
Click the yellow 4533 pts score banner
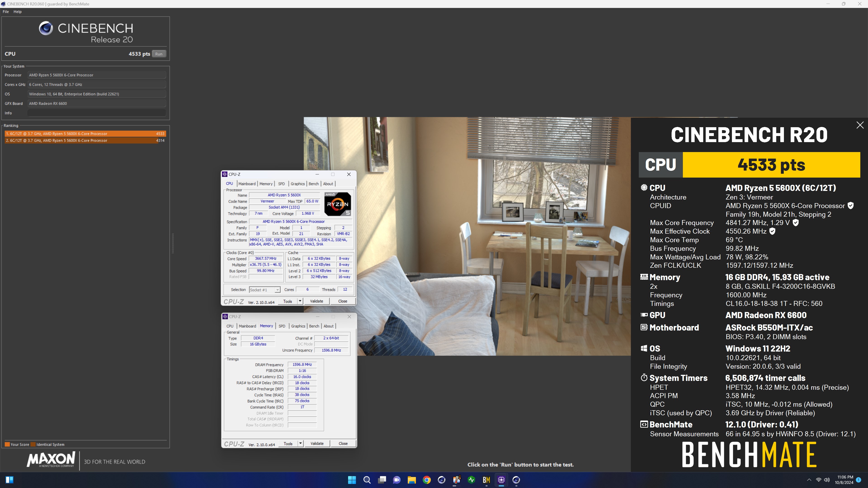(771, 165)
